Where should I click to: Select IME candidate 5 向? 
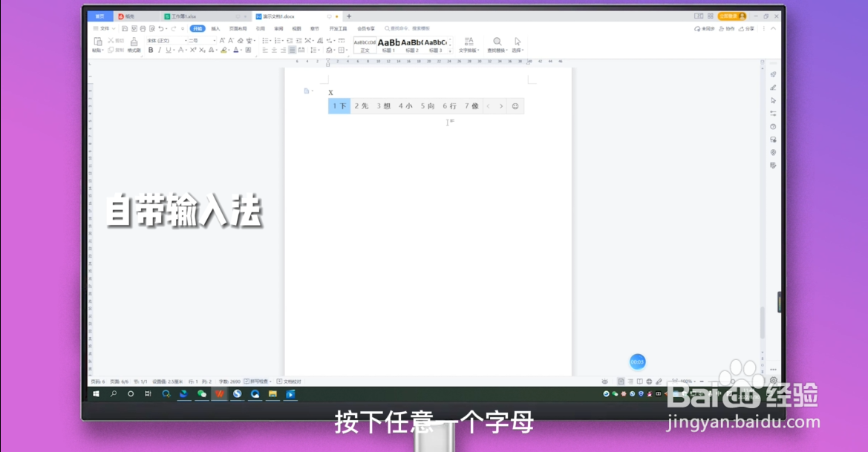click(x=428, y=106)
